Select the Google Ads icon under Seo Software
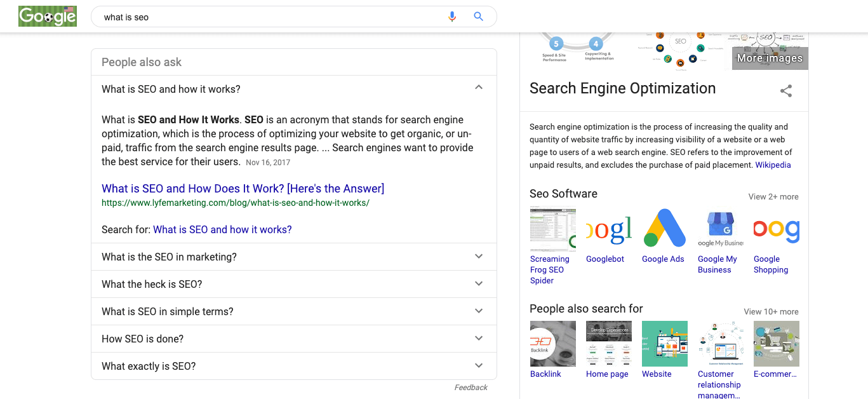868x399 pixels. pos(664,229)
